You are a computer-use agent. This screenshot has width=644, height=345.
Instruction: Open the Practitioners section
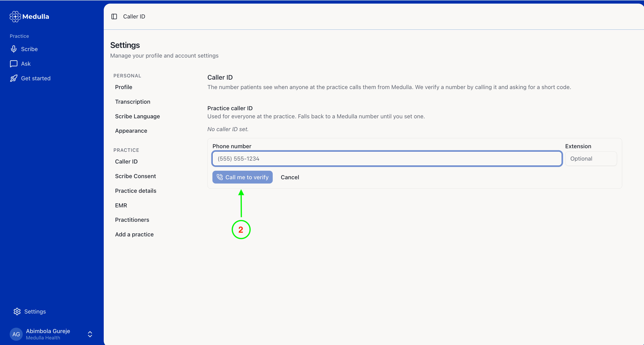tap(132, 220)
